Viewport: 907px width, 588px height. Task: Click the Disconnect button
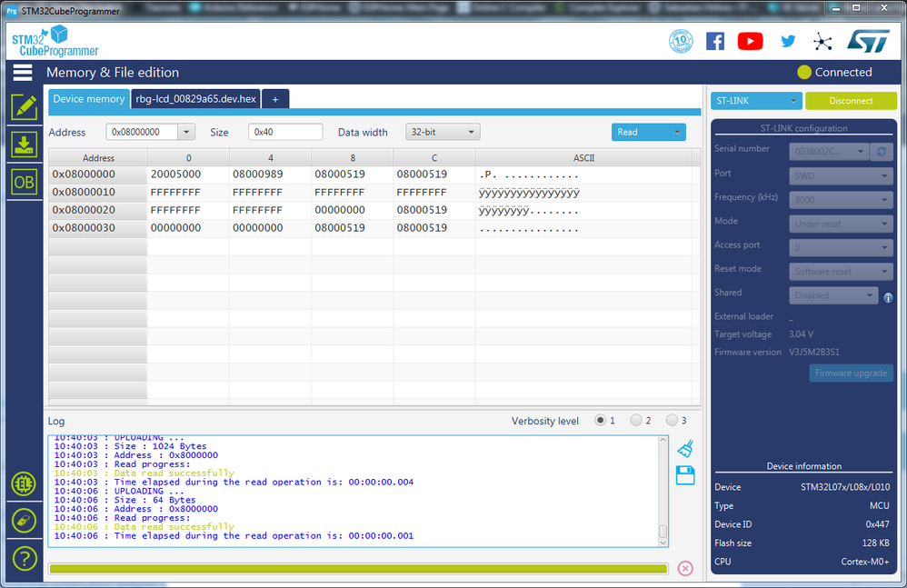click(x=851, y=101)
